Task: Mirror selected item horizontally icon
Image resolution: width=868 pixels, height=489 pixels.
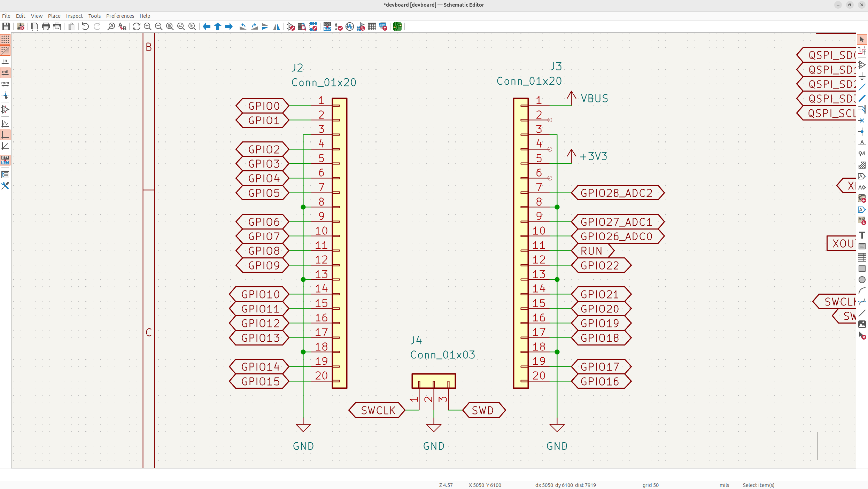Action: [277, 26]
